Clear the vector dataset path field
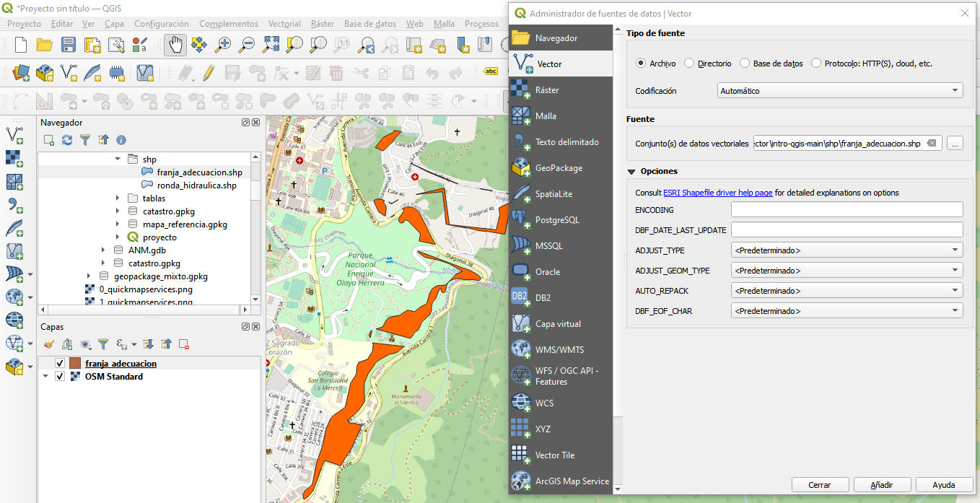The height and width of the screenshot is (503, 980). 932,144
